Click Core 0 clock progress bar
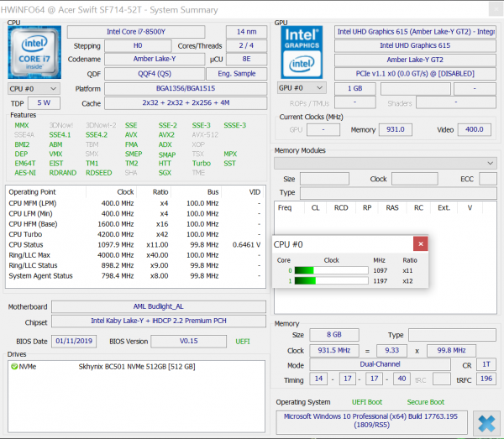 pos(332,270)
